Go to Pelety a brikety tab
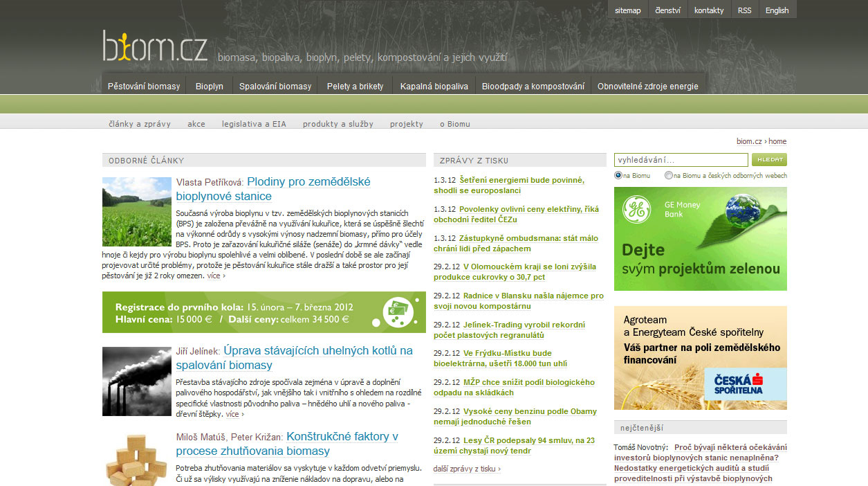 click(355, 87)
